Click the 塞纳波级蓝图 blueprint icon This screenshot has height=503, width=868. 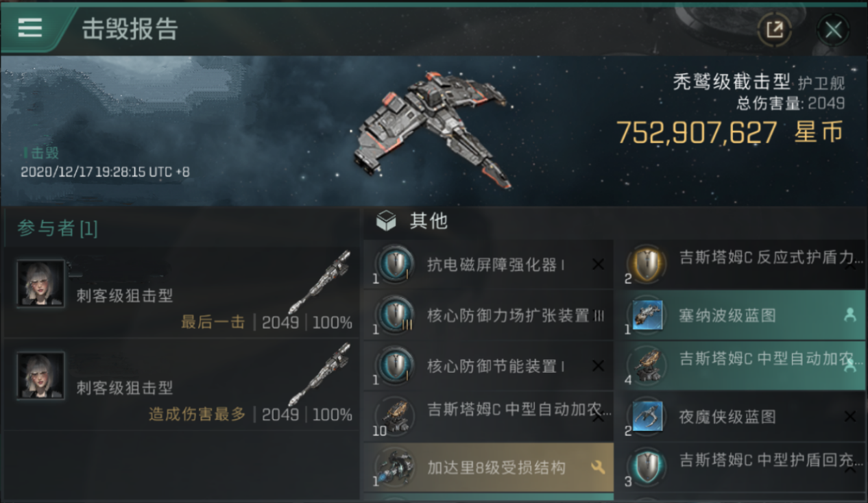coord(647,315)
